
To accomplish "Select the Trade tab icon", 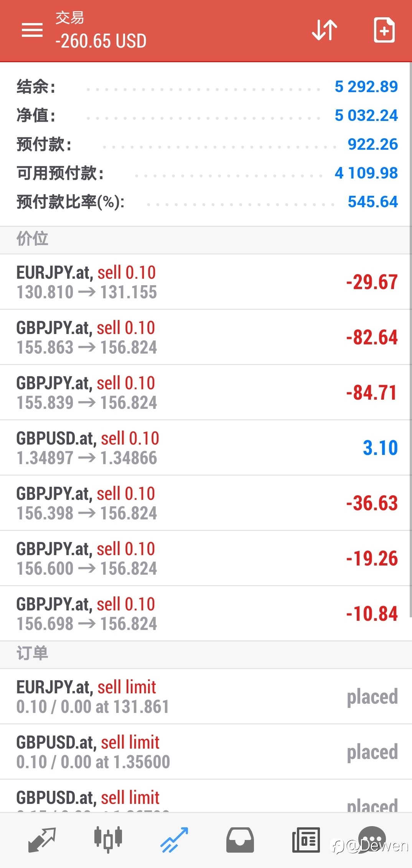I will [x=174, y=840].
